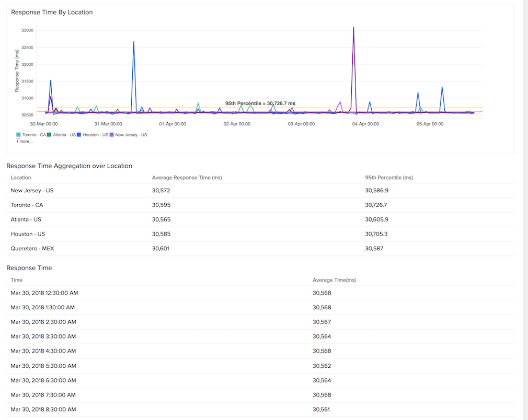This screenshot has height=420, width=528.
Task: Click the Average Time(ms) column header
Action: [334, 280]
